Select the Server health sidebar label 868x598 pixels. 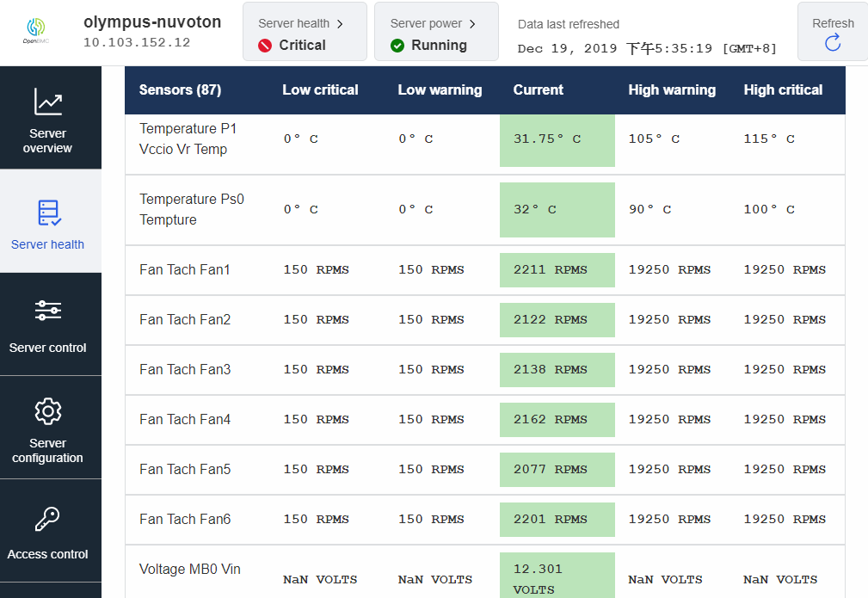point(48,244)
